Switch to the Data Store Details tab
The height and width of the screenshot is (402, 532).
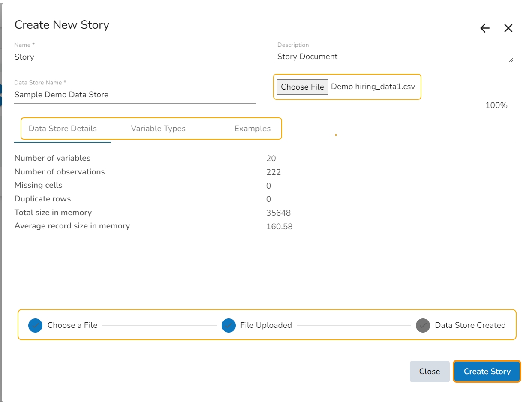coord(63,129)
